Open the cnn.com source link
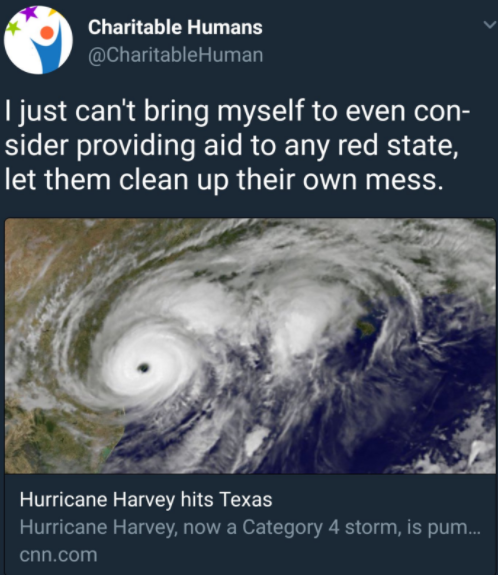 tap(58, 554)
